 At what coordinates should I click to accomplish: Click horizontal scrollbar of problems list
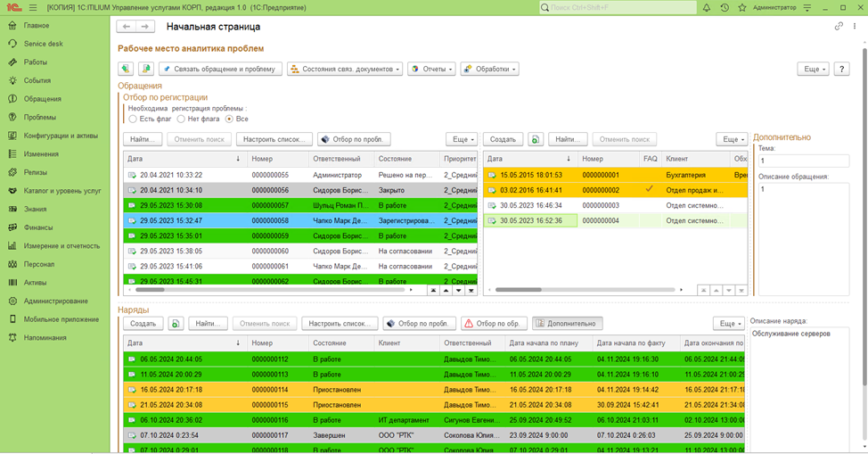click(x=518, y=290)
